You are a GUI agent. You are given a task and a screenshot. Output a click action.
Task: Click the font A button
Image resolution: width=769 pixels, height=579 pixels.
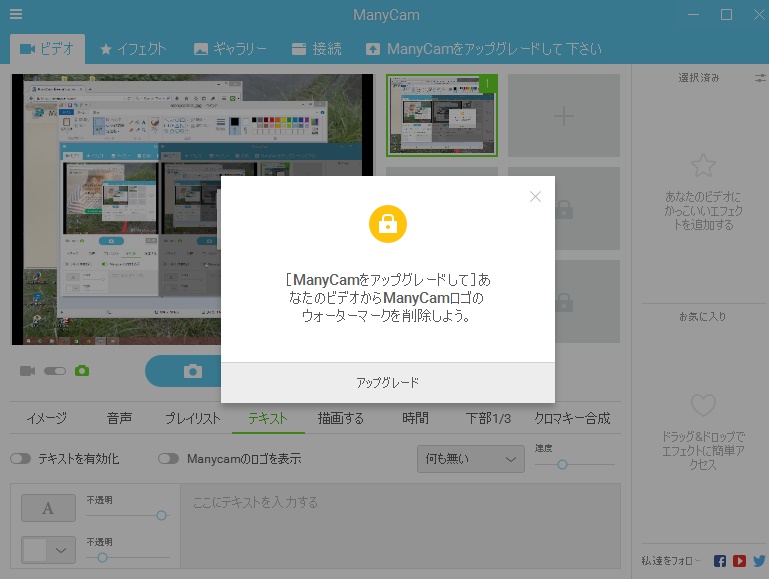pyautogui.click(x=48, y=508)
